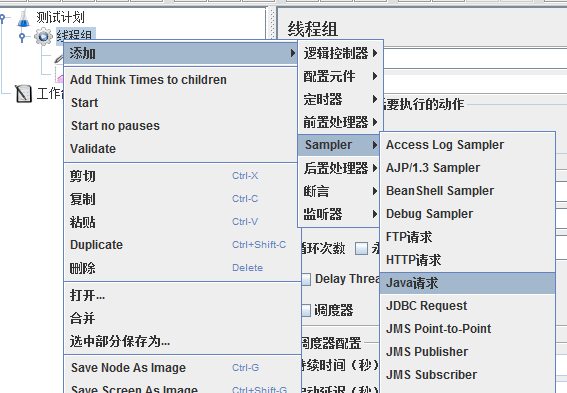This screenshot has width=567, height=393.
Task: Click the Test Plan flask icon
Action: 24,18
